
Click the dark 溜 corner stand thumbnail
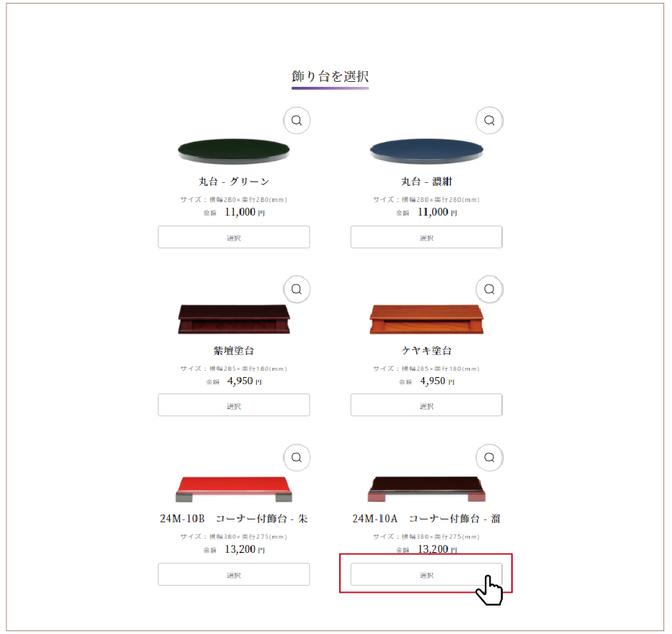point(427,489)
